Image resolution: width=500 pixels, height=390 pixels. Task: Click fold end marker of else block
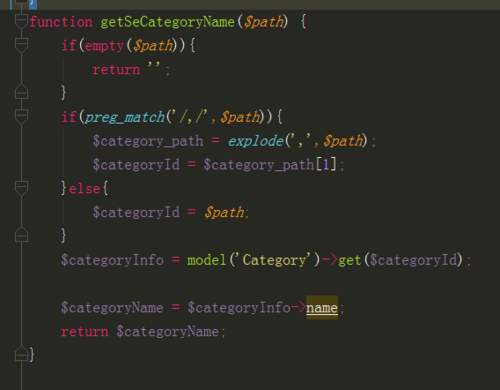(x=21, y=235)
